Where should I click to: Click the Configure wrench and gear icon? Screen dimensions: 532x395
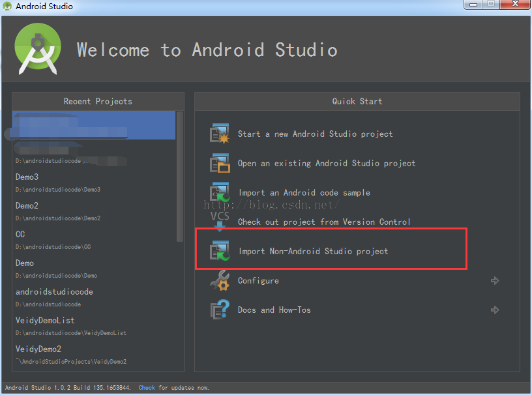point(220,280)
